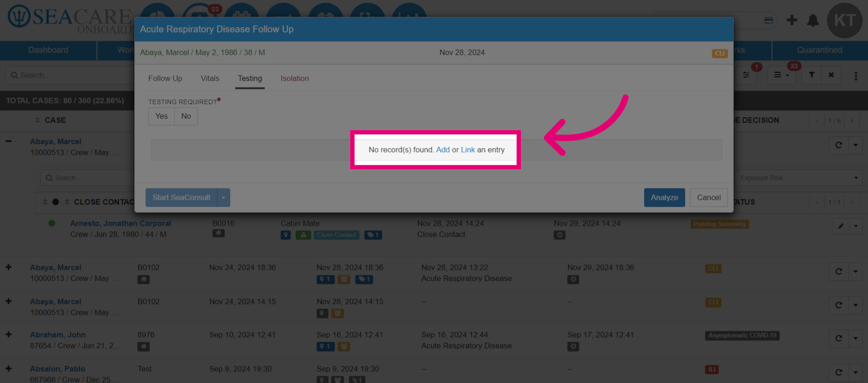The width and height of the screenshot is (868, 383).
Task: Go to previous page of 1/6 pager
Action: (817, 121)
